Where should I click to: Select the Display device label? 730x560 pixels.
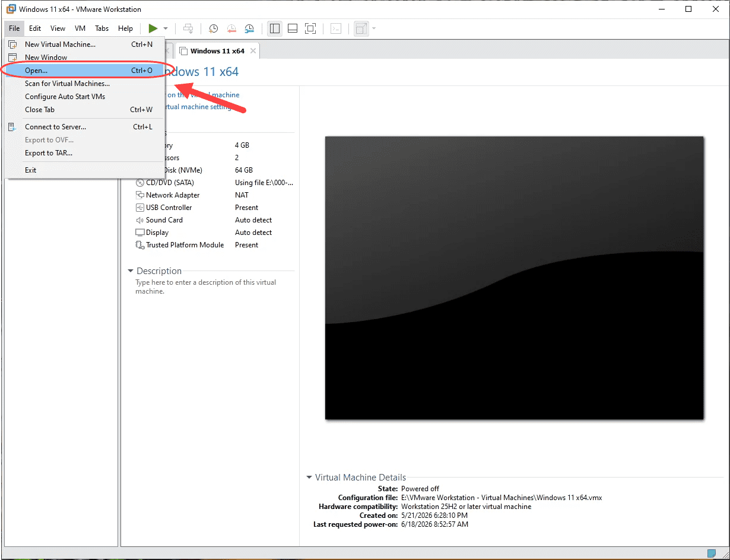(x=157, y=233)
